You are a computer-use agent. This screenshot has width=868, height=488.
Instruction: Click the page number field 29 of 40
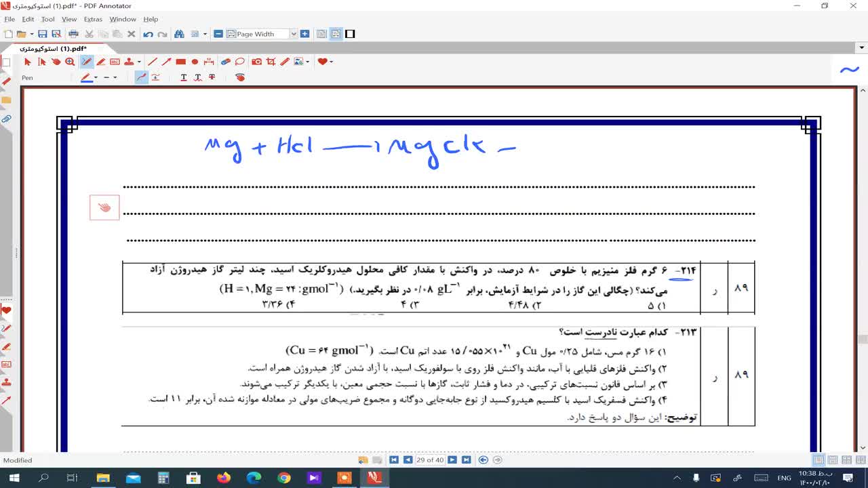coord(430,460)
